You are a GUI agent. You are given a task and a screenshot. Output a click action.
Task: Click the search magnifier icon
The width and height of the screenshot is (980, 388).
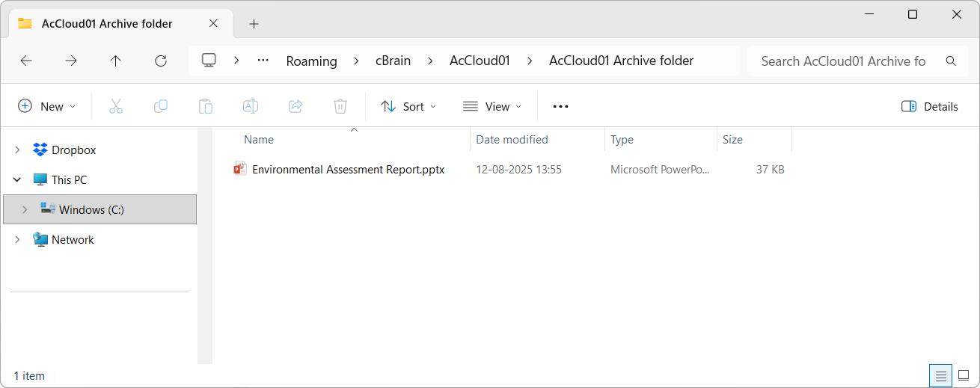[951, 61]
